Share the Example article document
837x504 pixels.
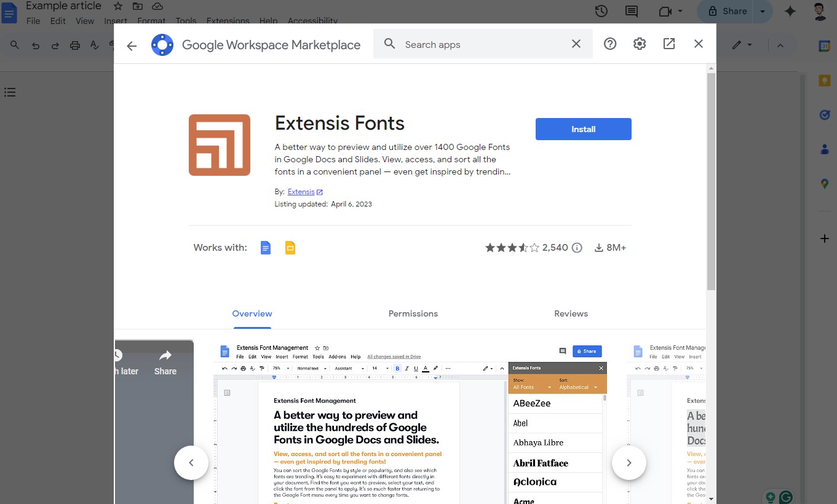click(726, 11)
